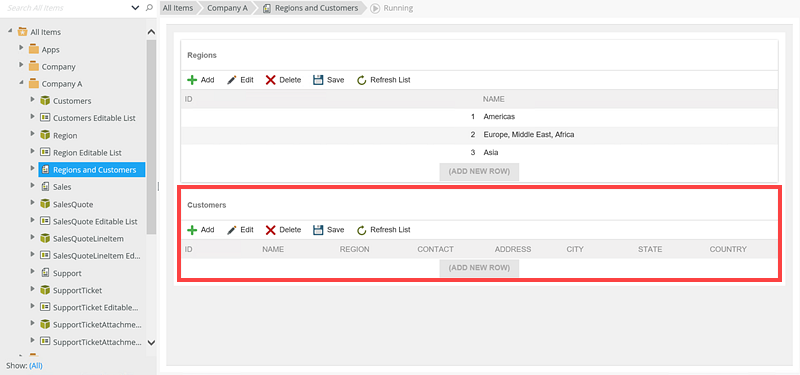Image resolution: width=800 pixels, height=375 pixels.
Task: Select Customers Editable List tree item
Action: tap(94, 118)
